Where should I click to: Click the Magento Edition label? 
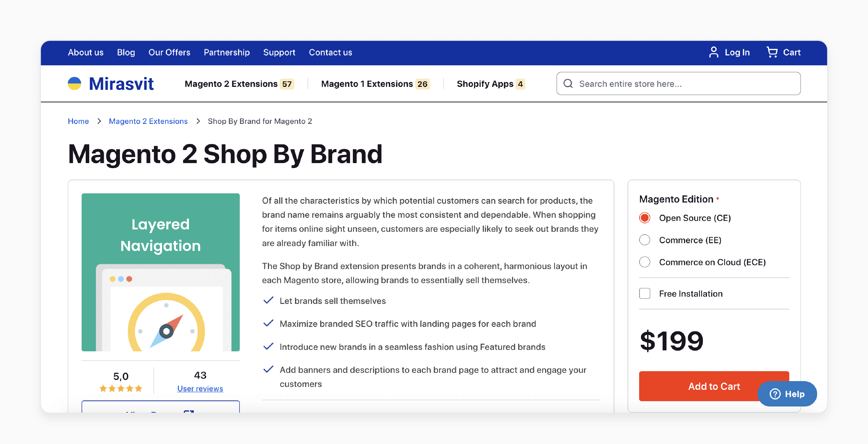pyautogui.click(x=676, y=199)
